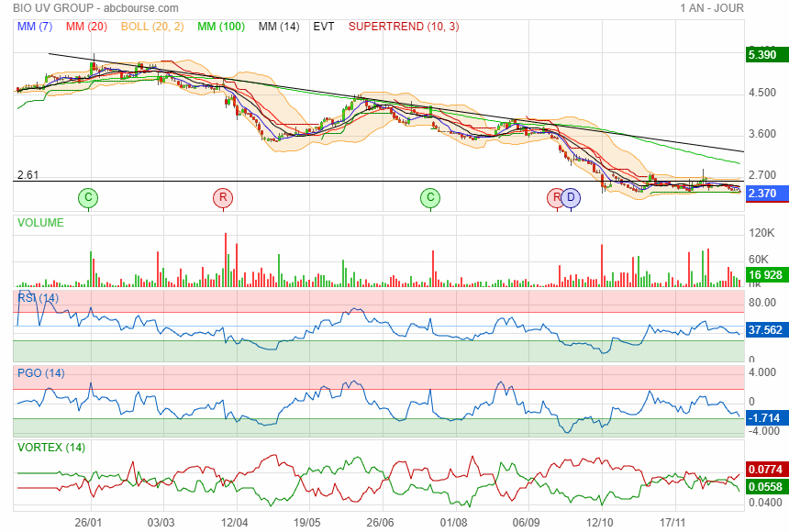Viewport: 789px width, 532px height.
Task: Click the 120K volume axis label
Action: 761,233
